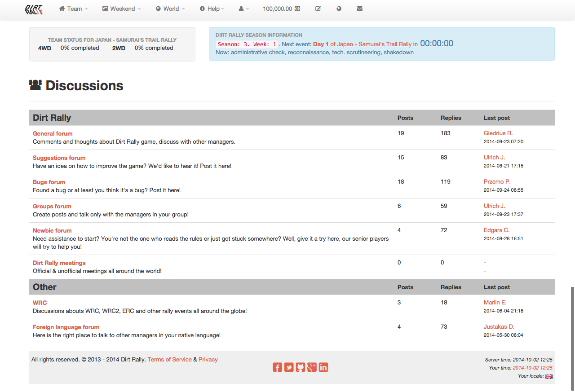Viewport: 575px width, 392px height.
Task: Click the '183' replies count
Action: coord(446,133)
